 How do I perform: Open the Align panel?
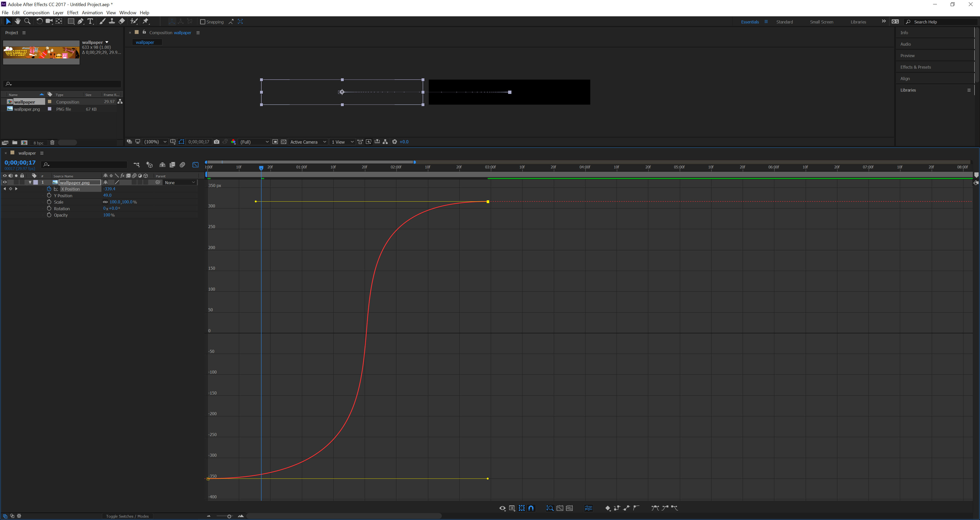click(x=905, y=78)
